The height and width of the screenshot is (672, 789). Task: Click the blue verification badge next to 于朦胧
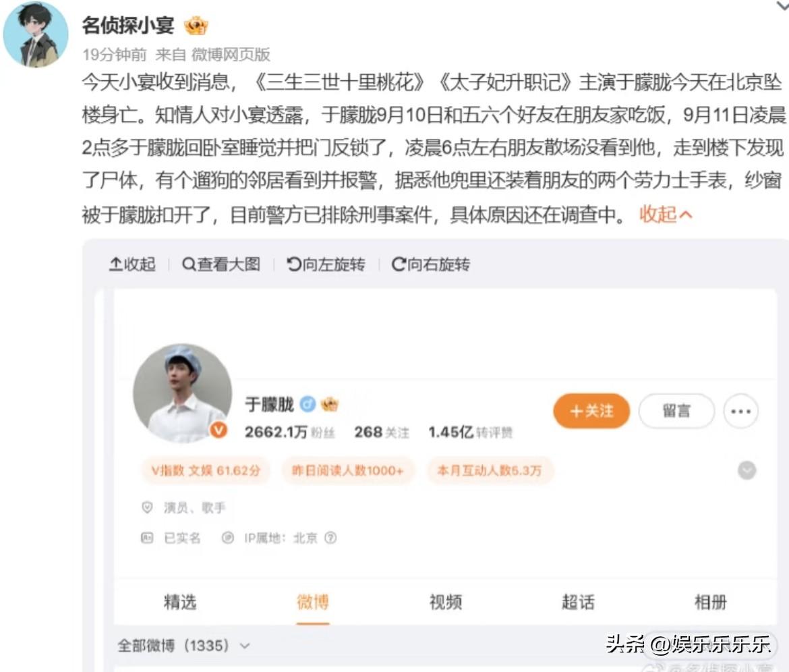point(308,403)
